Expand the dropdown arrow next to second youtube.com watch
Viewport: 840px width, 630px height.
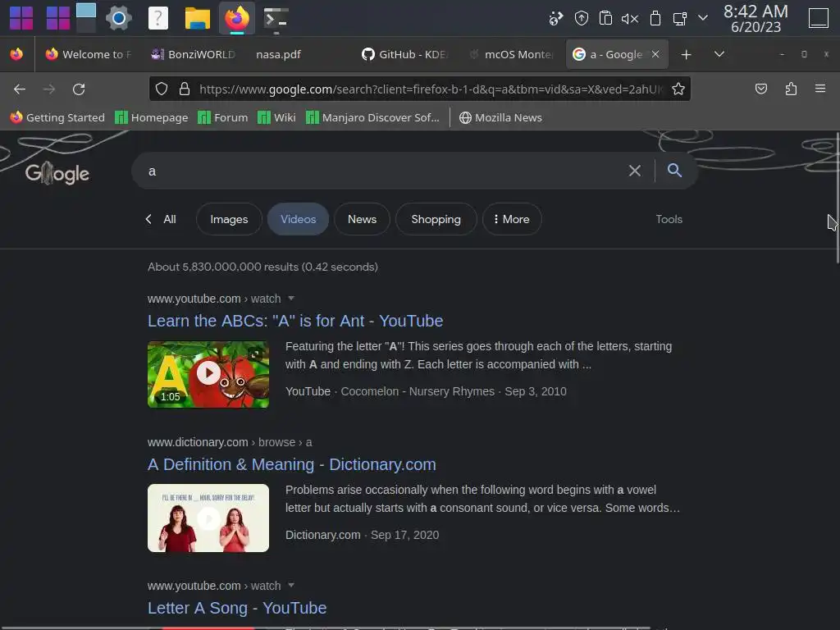point(291,585)
